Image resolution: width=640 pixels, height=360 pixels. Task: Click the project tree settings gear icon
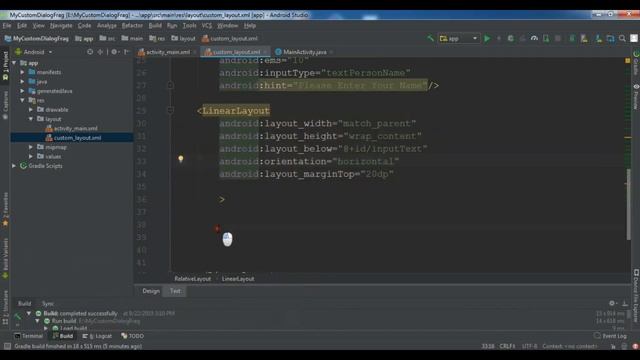tap(114, 52)
